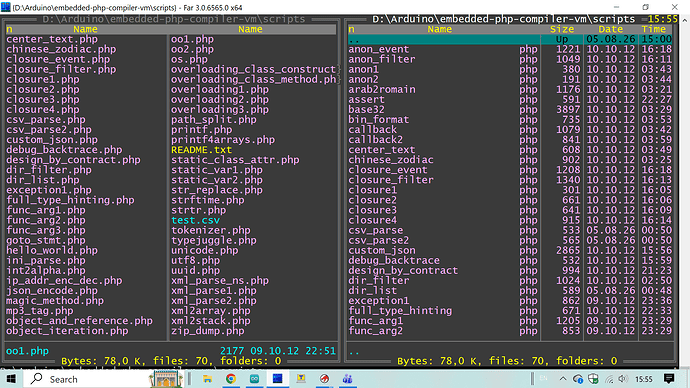Select dir_list in the right panel
690x388 pixels.
[x=372, y=290]
